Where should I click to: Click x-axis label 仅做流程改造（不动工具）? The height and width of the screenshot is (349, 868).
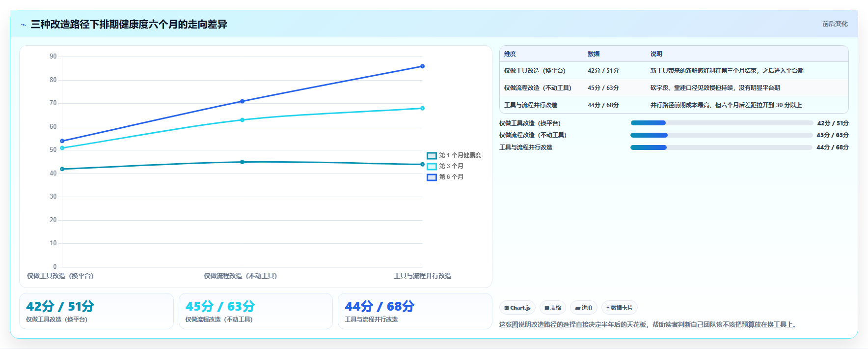[241, 276]
